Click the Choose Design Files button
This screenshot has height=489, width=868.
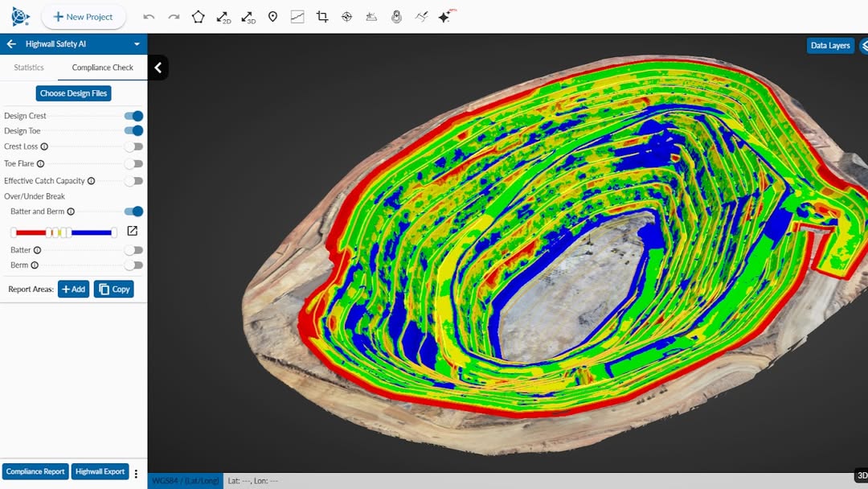pyautogui.click(x=73, y=93)
